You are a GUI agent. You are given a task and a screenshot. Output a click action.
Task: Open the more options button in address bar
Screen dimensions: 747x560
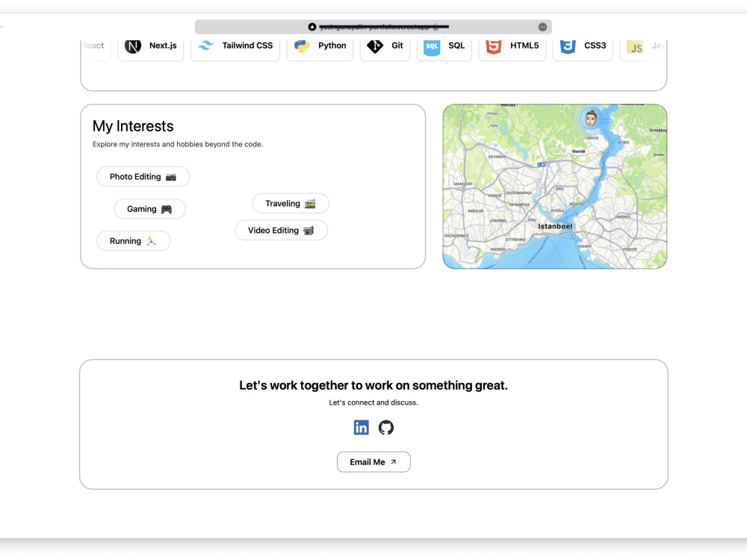(x=542, y=27)
